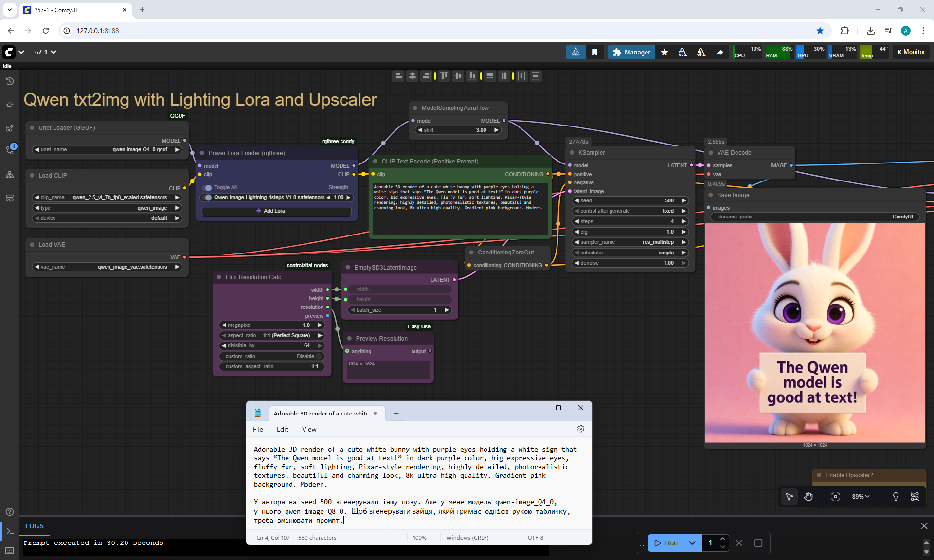Viewport: 934px width, 560px height.
Task: Click Add Lora button
Action: (x=276, y=211)
